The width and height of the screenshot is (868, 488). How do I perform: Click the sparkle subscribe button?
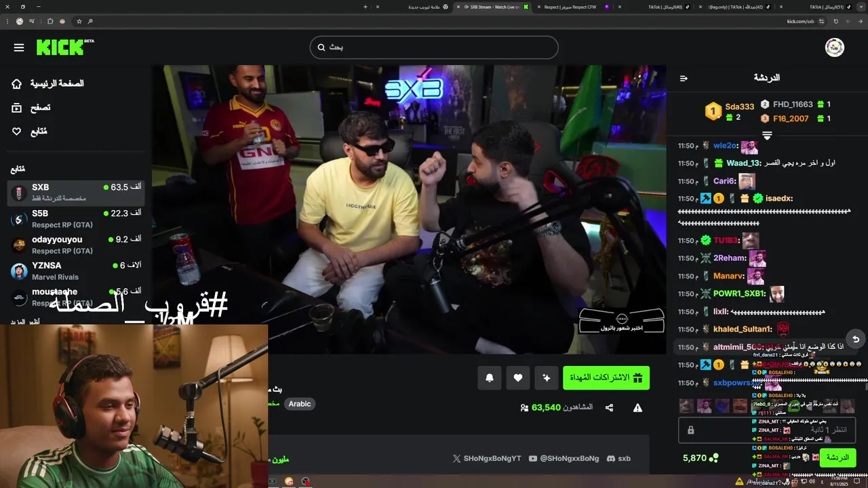click(x=547, y=378)
